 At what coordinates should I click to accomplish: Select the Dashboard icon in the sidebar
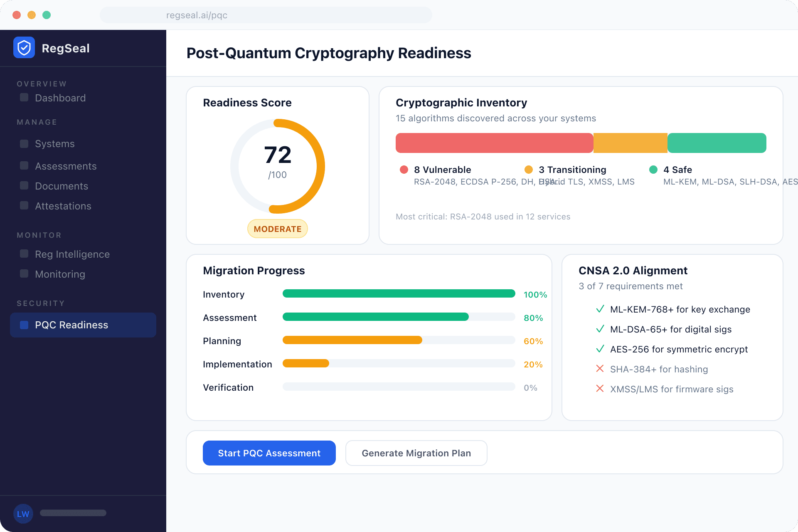click(24, 98)
